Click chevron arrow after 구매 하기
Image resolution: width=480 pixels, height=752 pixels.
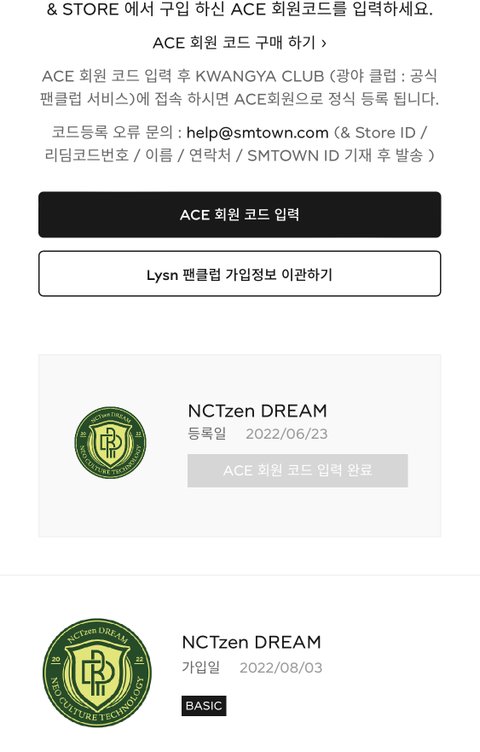tap(324, 43)
